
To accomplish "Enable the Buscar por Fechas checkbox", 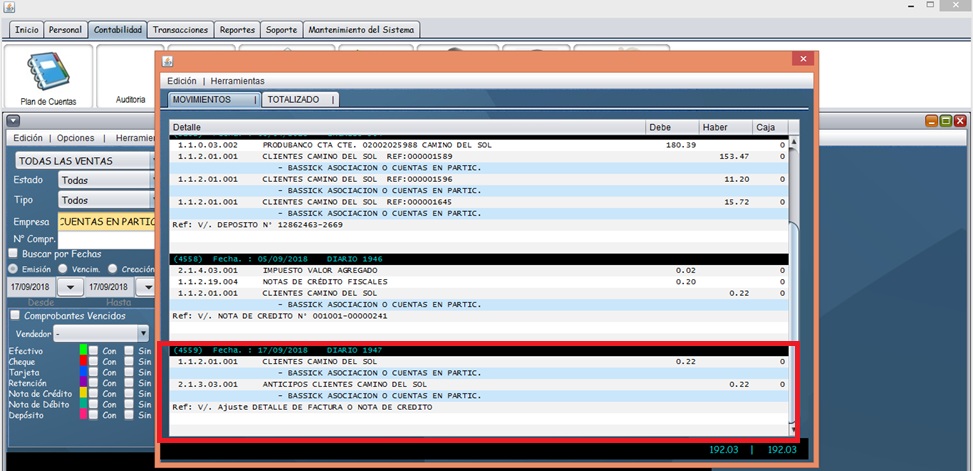I will (x=14, y=254).
